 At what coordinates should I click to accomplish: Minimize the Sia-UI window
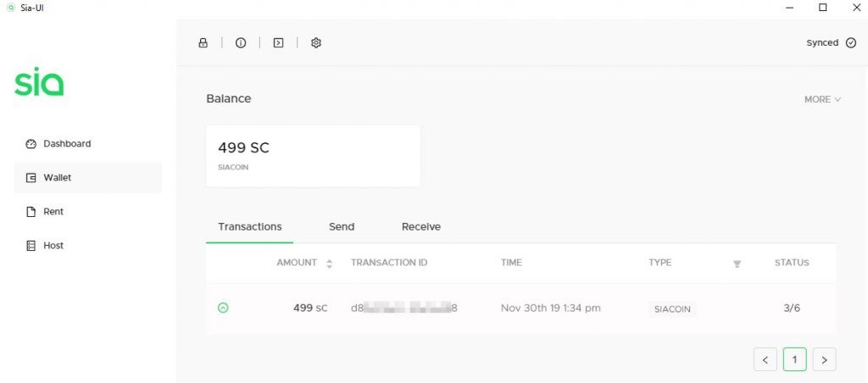click(x=790, y=8)
